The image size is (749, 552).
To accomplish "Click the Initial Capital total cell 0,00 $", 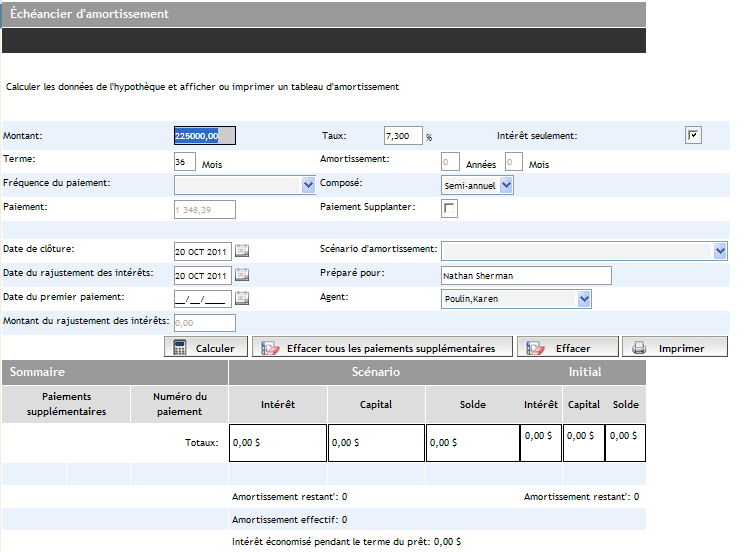I will 584,443.
